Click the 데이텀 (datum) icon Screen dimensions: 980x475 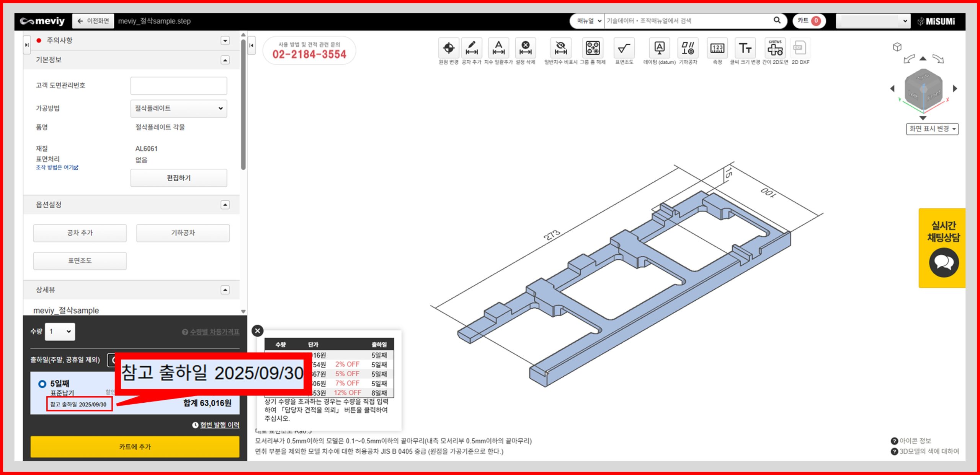pos(659,49)
